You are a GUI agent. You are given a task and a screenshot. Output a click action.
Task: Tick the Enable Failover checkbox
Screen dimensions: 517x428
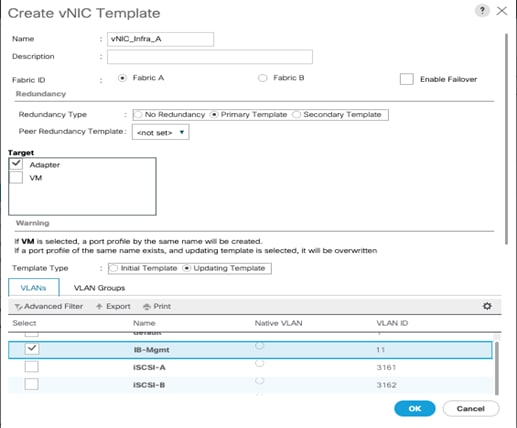407,79
